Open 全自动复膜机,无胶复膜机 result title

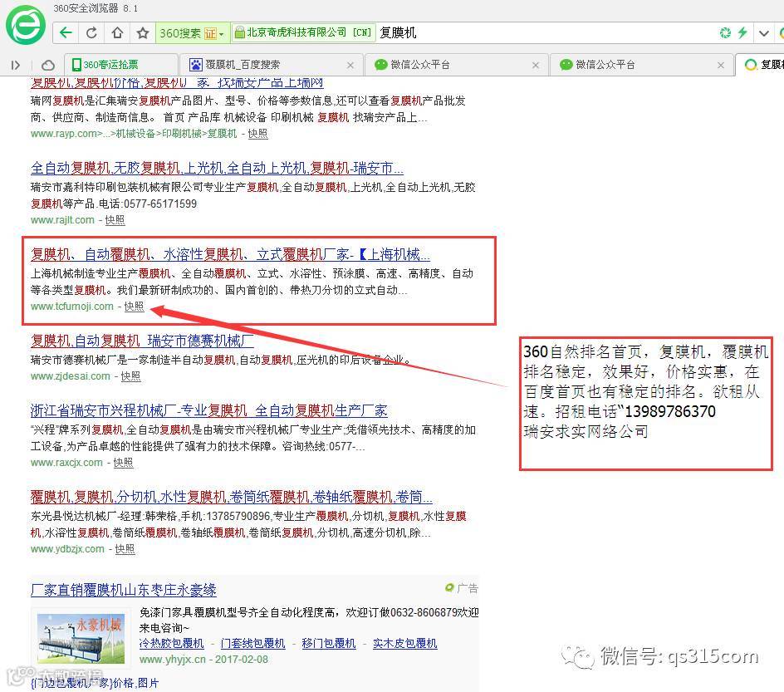coord(217,168)
